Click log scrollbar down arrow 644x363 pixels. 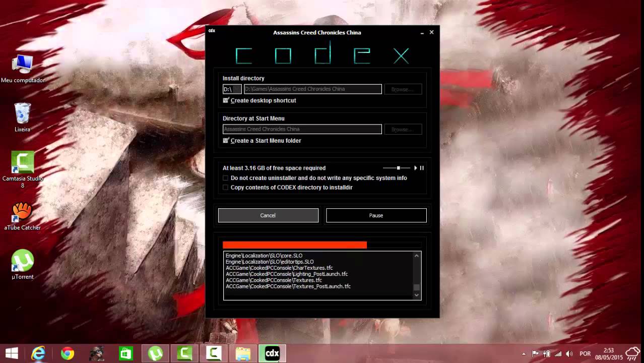416,295
